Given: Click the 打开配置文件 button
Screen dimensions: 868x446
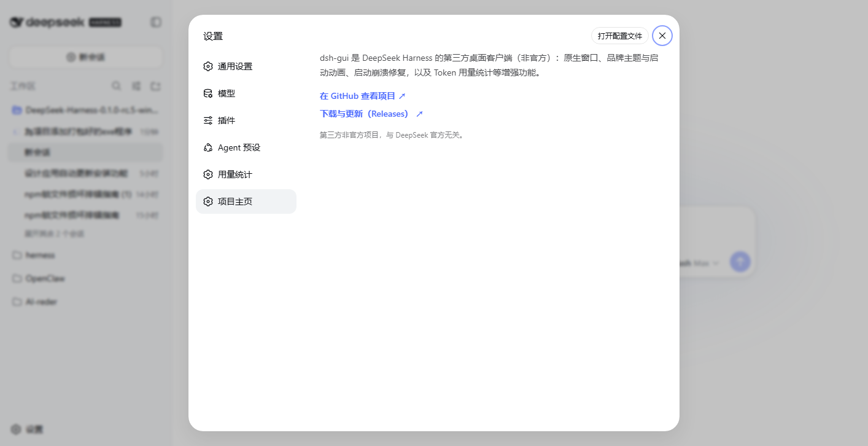Looking at the screenshot, I should (620, 36).
